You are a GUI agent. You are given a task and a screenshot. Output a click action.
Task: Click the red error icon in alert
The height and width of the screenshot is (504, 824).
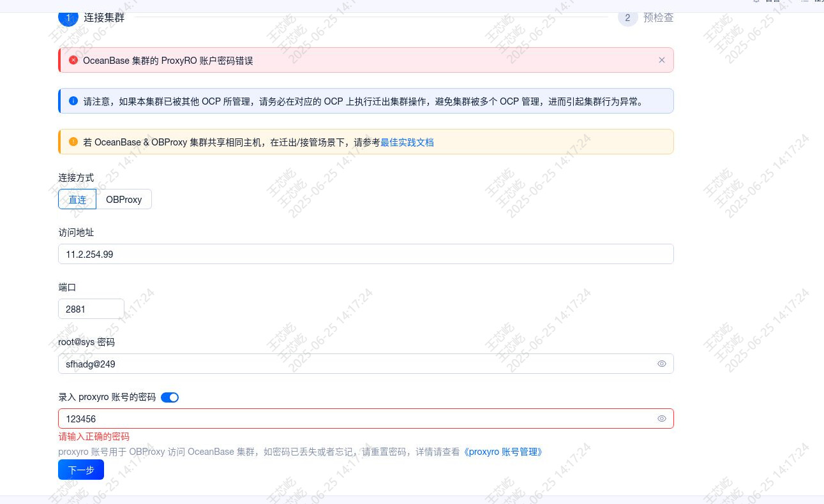73,60
